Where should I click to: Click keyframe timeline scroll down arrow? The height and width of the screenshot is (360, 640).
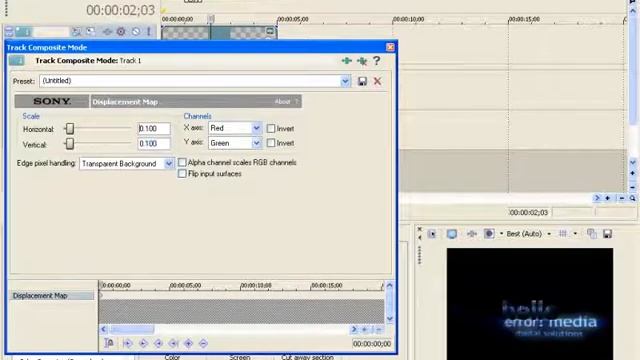click(389, 319)
